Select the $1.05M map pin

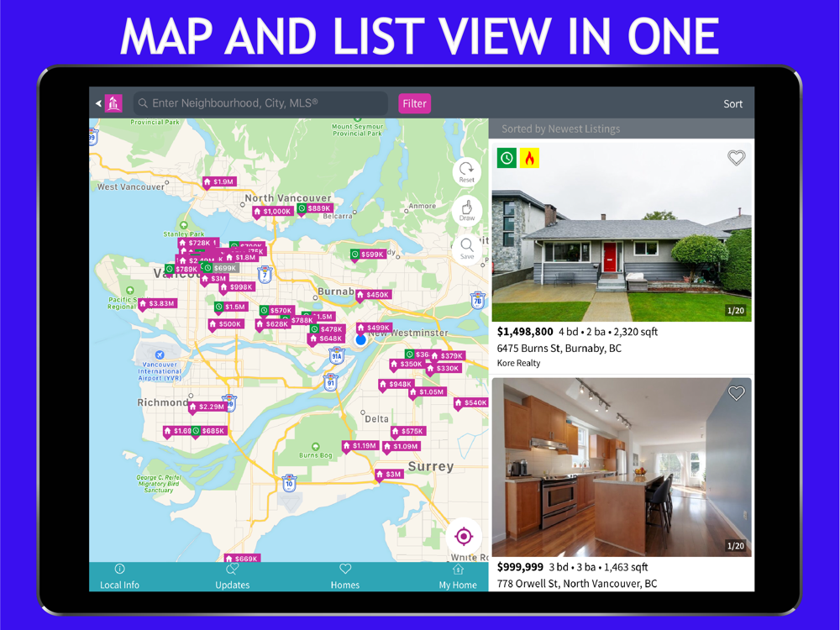click(428, 391)
